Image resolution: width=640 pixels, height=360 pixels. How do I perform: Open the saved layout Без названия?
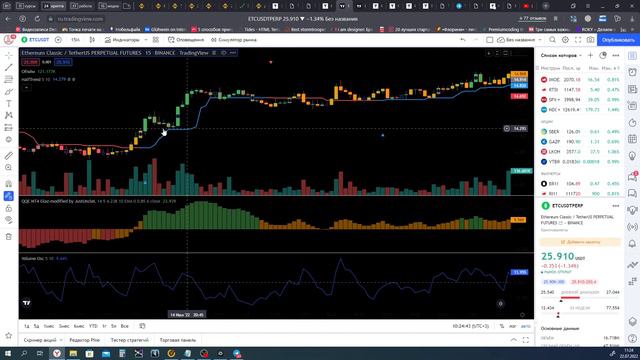click(x=516, y=40)
